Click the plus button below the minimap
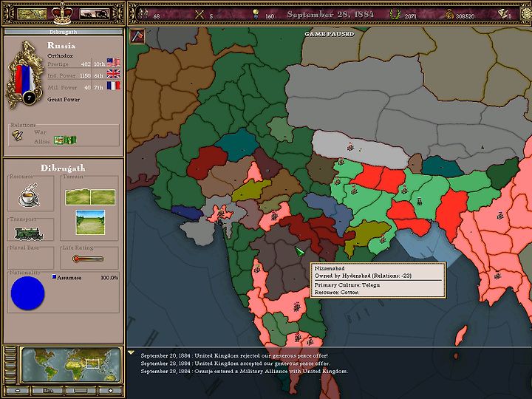This screenshot has height=399, width=532. 110,391
